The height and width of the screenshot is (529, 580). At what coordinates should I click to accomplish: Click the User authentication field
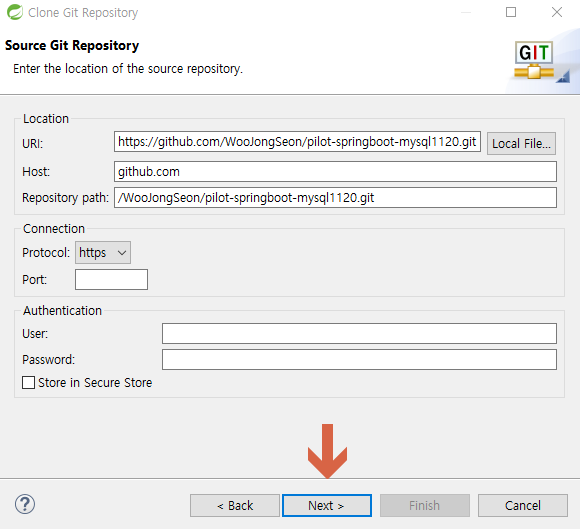(359, 334)
